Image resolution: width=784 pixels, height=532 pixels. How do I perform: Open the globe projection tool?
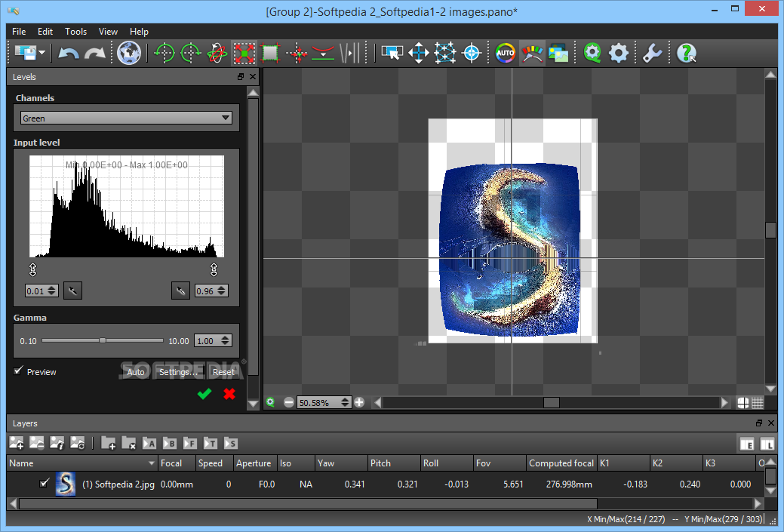[129, 53]
